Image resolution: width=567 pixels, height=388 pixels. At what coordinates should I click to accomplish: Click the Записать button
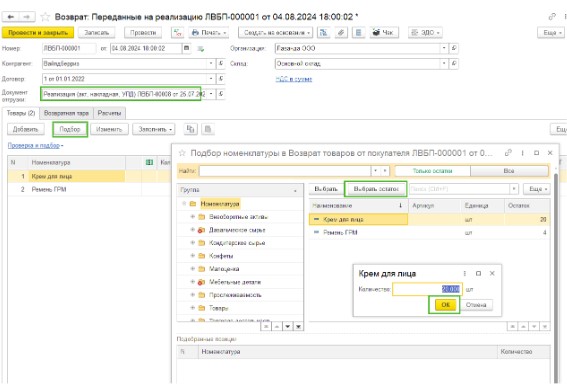click(97, 33)
